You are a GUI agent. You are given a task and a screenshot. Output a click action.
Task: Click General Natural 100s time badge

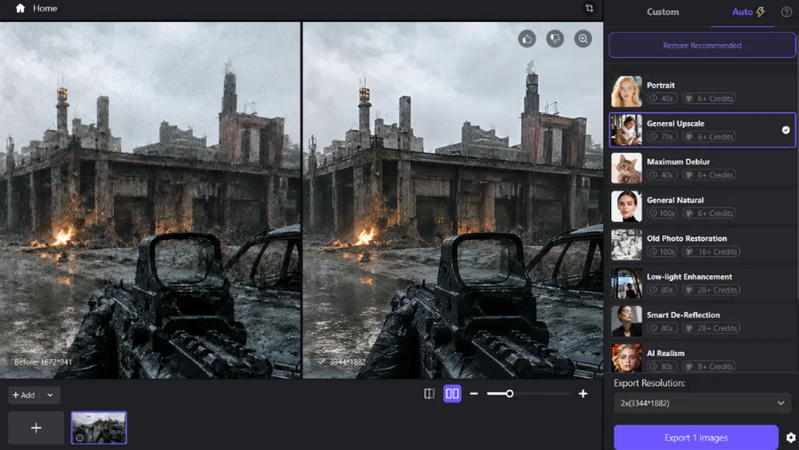point(662,213)
